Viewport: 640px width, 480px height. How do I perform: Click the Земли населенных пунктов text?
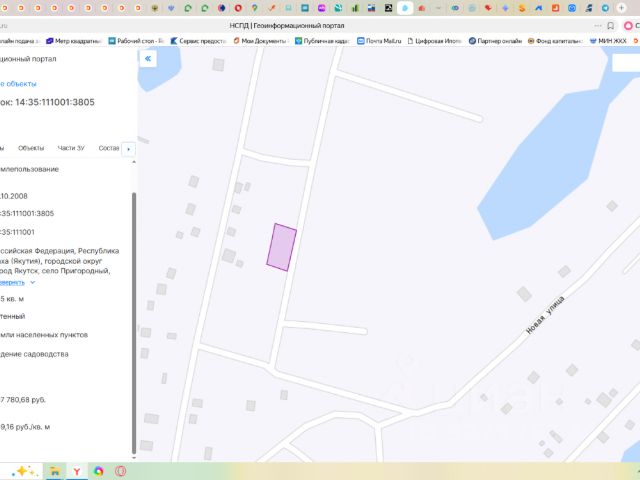click(x=44, y=335)
